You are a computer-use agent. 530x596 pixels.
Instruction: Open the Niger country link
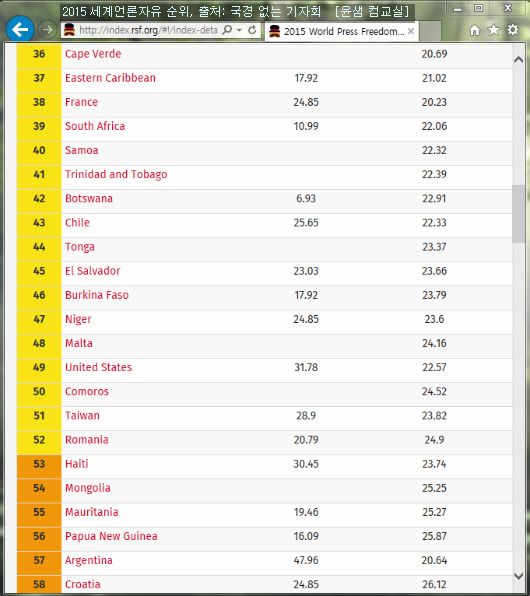pos(78,319)
